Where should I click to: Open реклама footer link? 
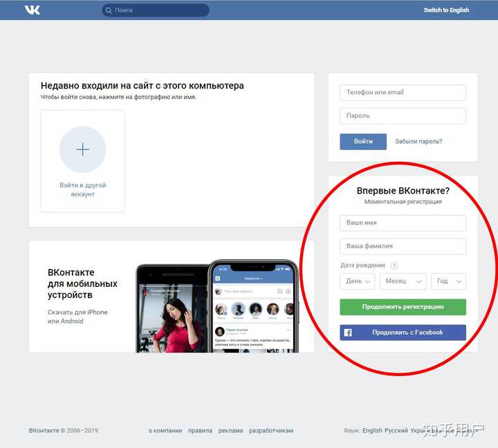230,431
